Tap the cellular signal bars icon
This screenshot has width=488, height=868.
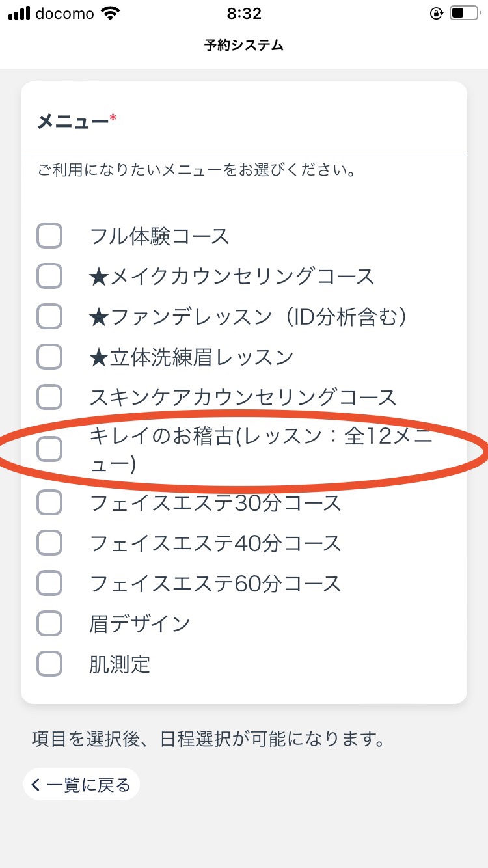(19, 14)
